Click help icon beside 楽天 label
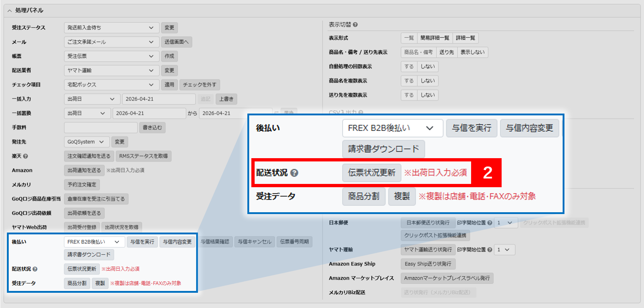This screenshot has width=644, height=308. click(25, 156)
